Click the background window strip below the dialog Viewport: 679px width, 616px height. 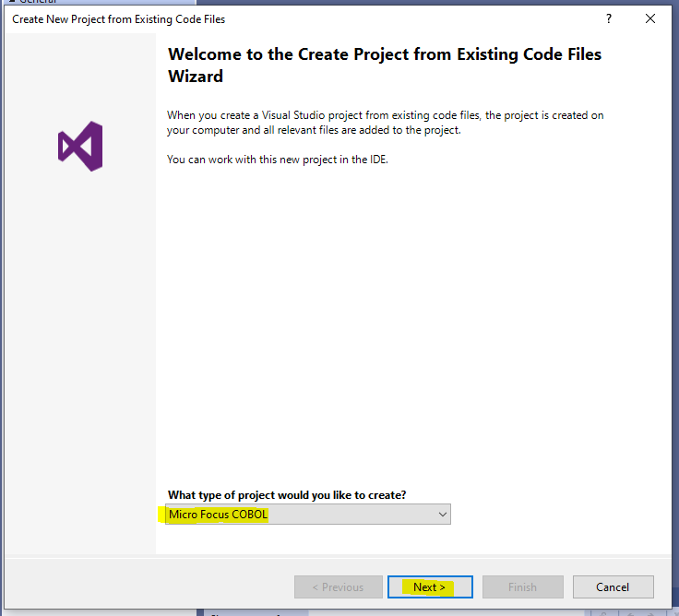click(x=415, y=611)
